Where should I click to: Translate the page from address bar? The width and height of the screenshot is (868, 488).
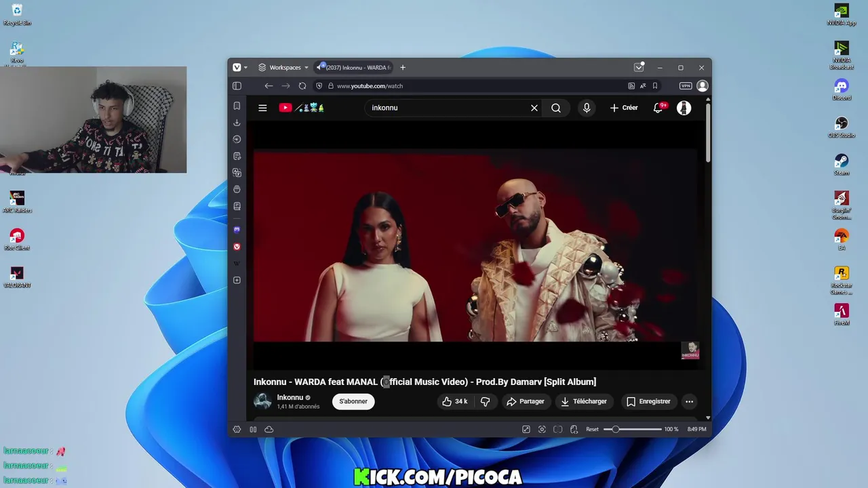tap(643, 86)
